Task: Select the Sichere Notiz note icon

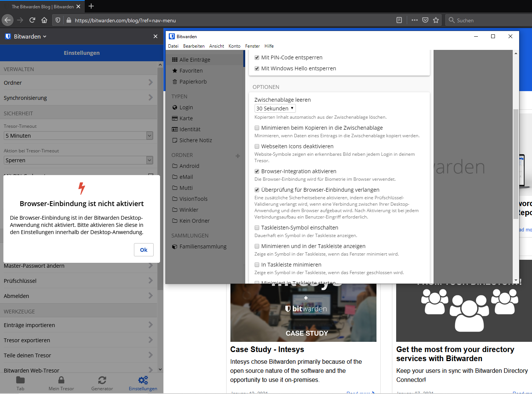Action: tap(174, 140)
